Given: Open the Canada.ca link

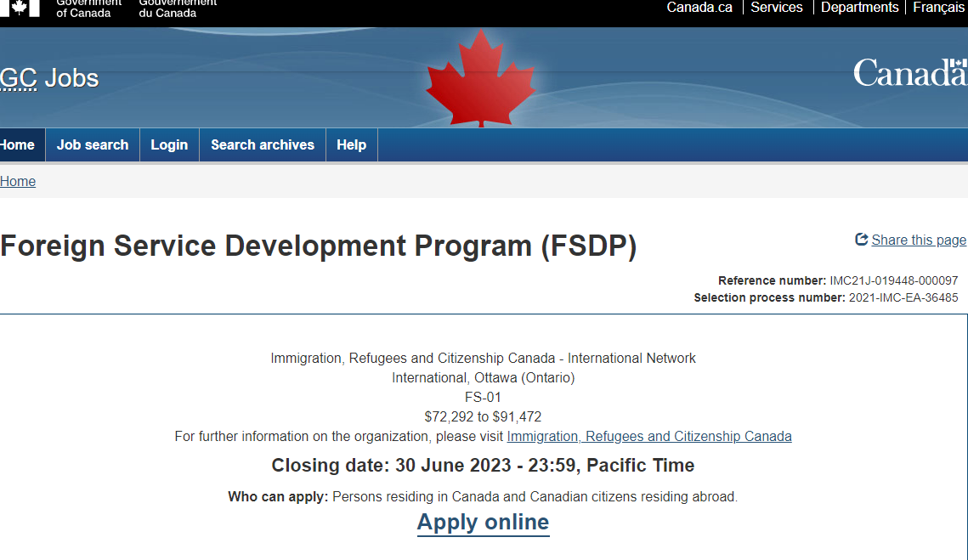Looking at the screenshot, I should (699, 8).
